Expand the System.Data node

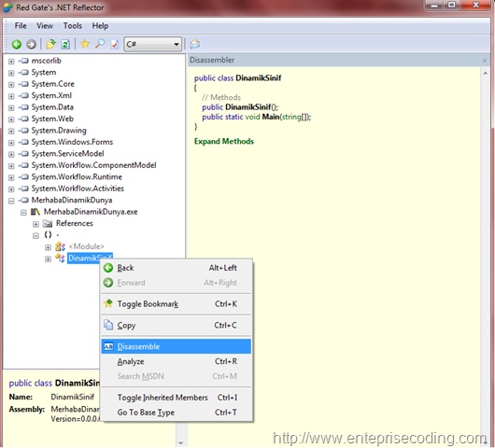pos(11,107)
